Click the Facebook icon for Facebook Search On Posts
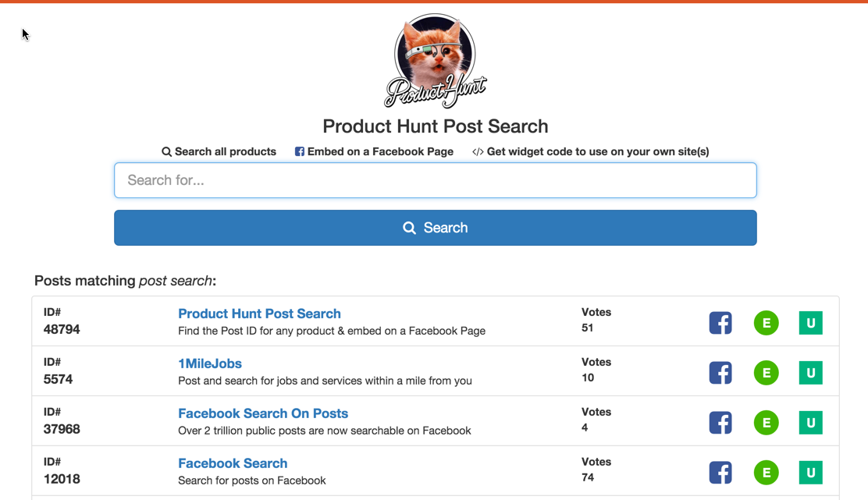The image size is (868, 500). pos(720,423)
